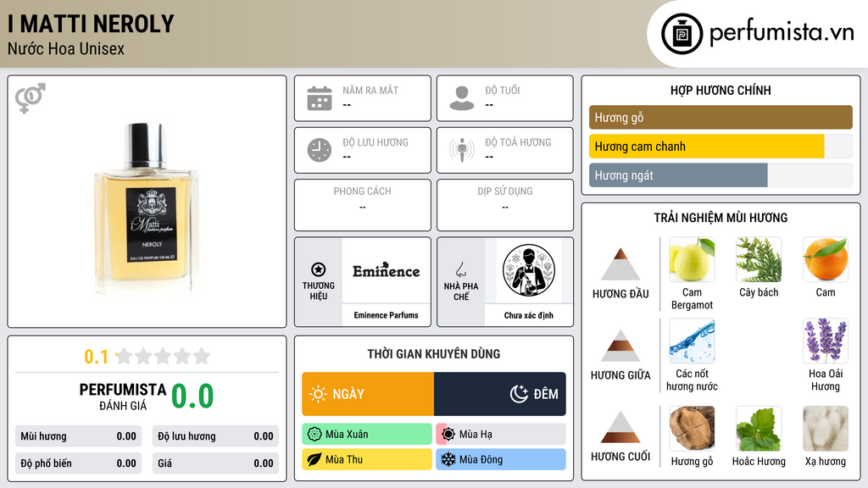This screenshot has height=488, width=868.
Task: Click the sillage icon for Độ toả hương
Action: (x=462, y=150)
